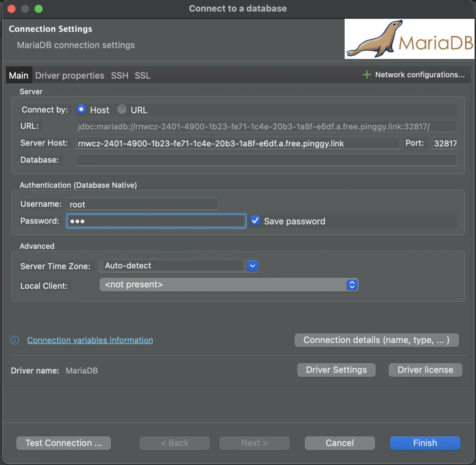This screenshot has width=476, height=465.
Task: Open the Server Time Zone dropdown arrow
Action: 252,266
